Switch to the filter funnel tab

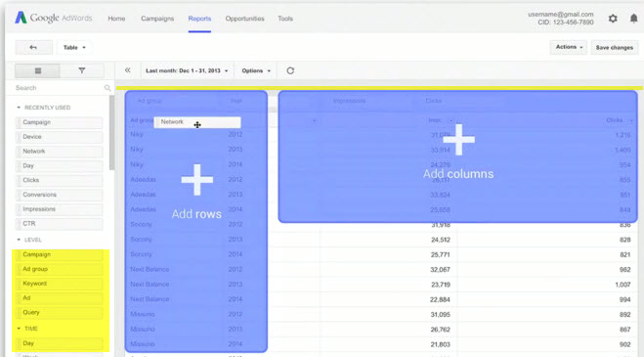[x=82, y=70]
